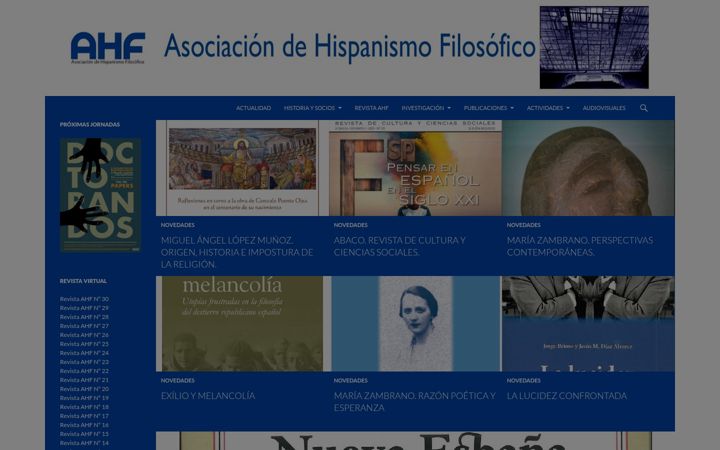This screenshot has width=720, height=450.
Task: Open Revista AHF Nº 16 link
Action: [x=84, y=425]
